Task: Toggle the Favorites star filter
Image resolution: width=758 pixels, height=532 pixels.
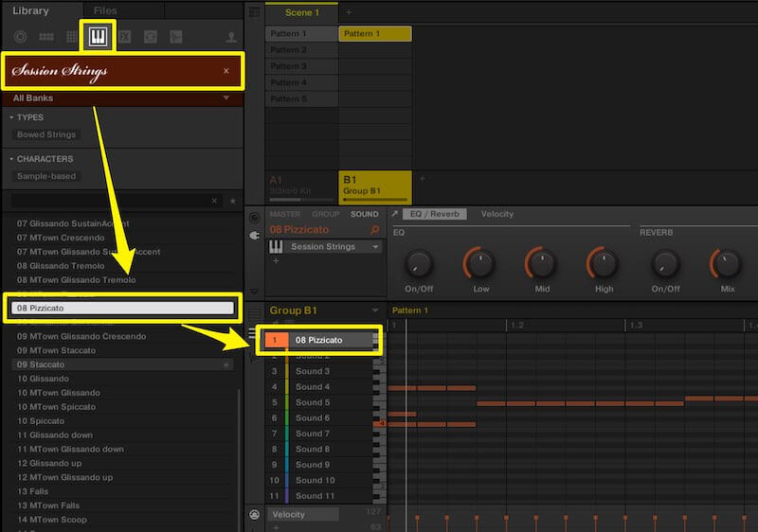Action: (x=232, y=201)
